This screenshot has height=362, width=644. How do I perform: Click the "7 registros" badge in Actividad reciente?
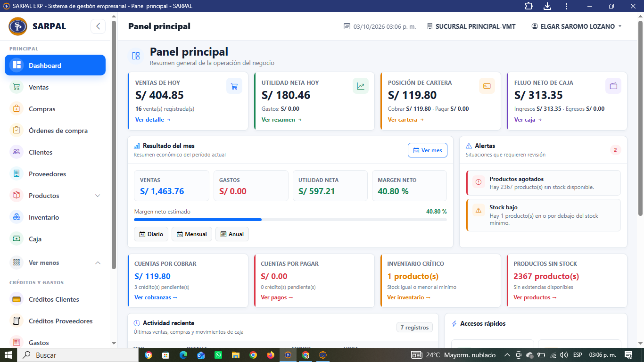pyautogui.click(x=415, y=328)
